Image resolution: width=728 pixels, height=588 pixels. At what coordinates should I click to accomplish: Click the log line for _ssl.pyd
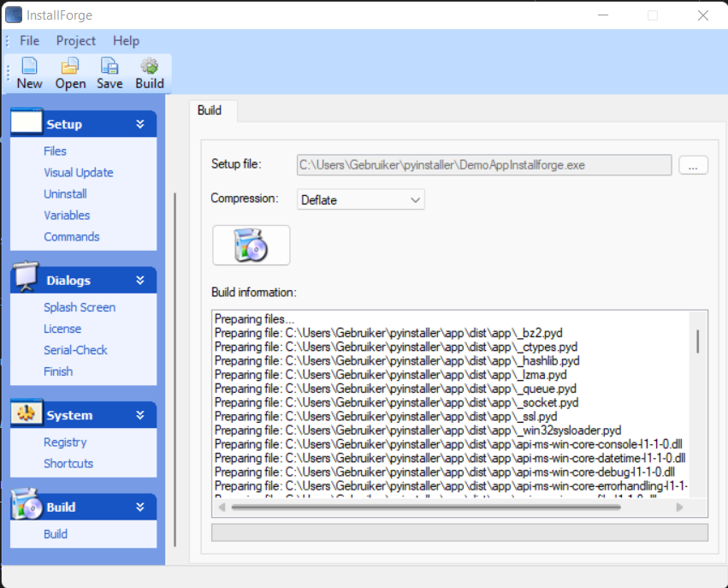(x=386, y=417)
